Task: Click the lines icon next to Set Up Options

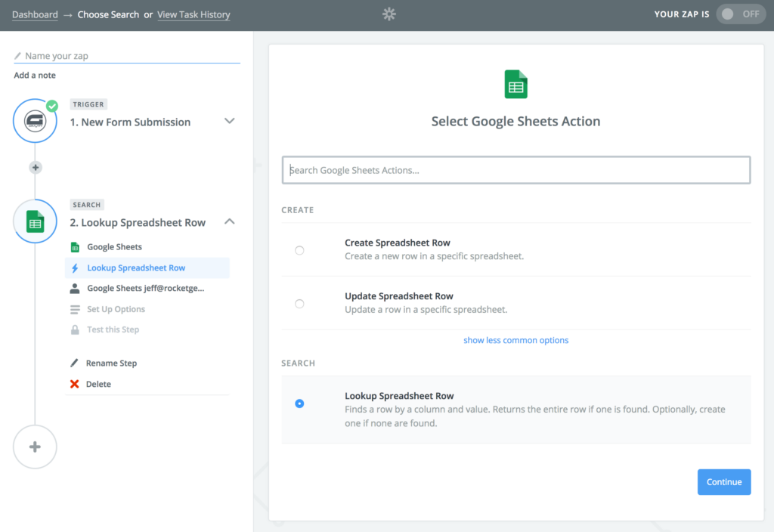Action: point(75,309)
